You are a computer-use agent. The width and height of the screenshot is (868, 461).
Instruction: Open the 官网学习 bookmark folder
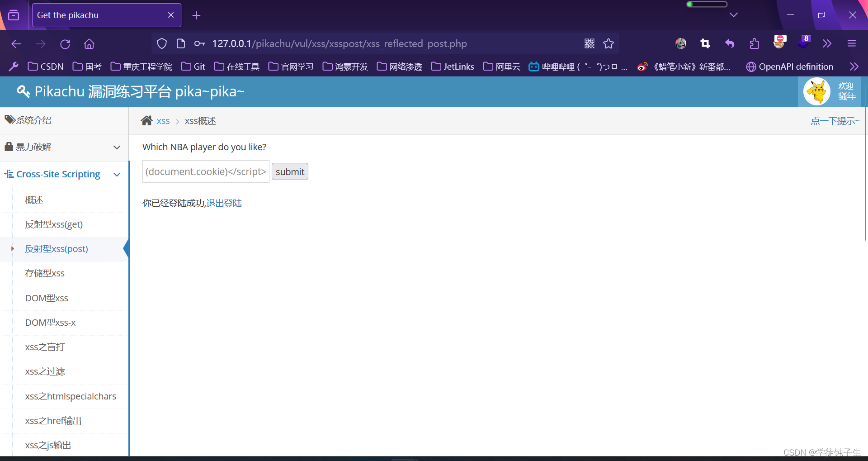(x=291, y=67)
